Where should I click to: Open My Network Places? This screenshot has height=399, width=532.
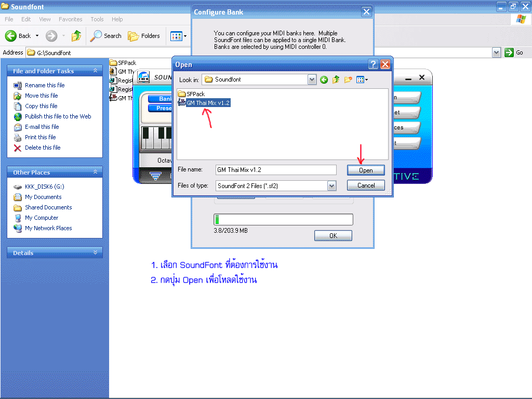coord(48,229)
